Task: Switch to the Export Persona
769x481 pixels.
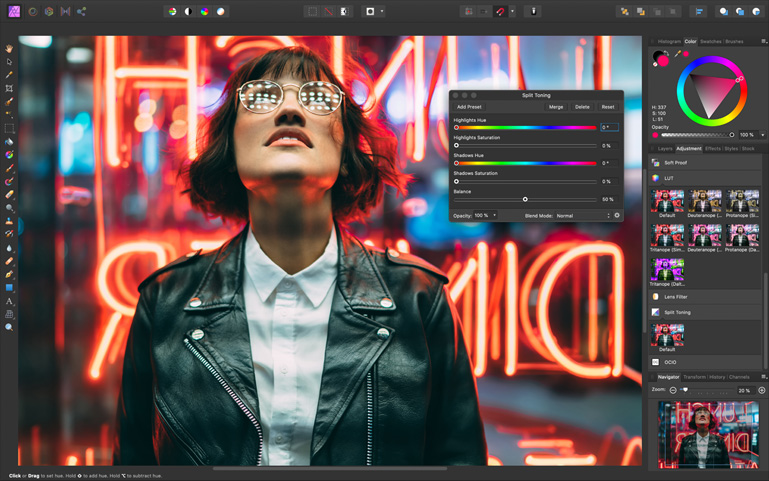Action: coord(81,11)
